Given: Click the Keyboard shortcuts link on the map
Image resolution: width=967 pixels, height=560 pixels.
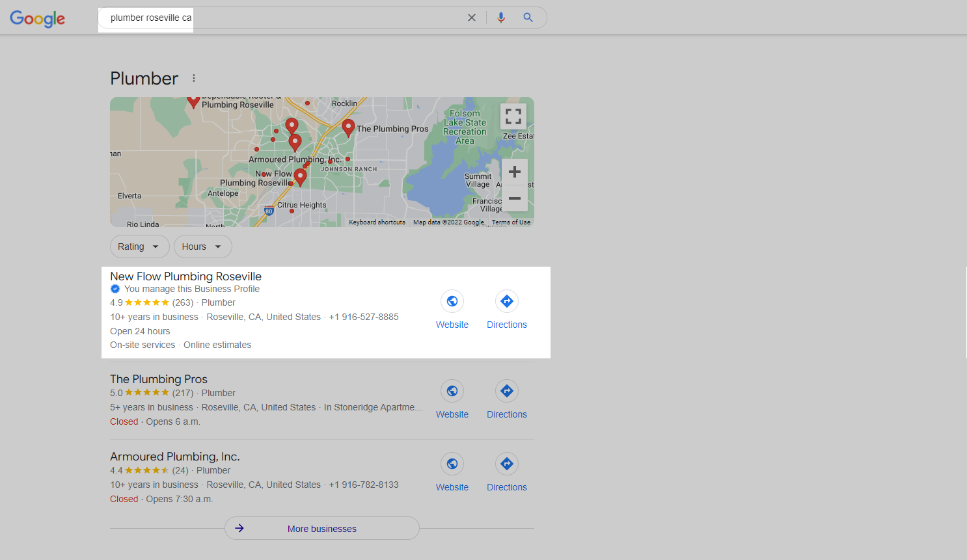Looking at the screenshot, I should pyautogui.click(x=377, y=222).
